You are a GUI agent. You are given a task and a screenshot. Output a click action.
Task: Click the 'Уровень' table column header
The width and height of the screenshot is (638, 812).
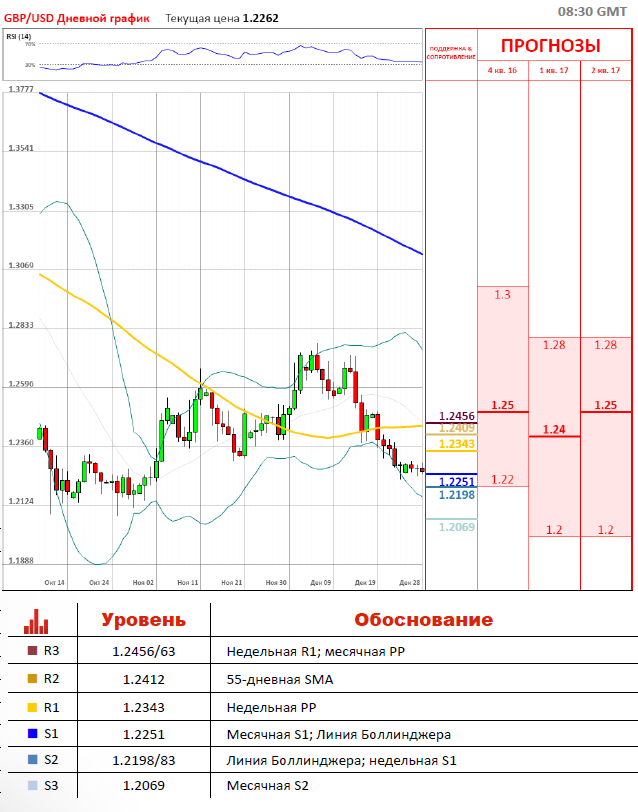click(x=143, y=620)
